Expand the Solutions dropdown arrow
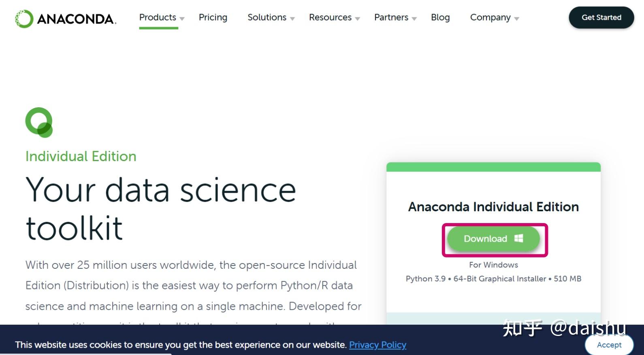 (292, 19)
